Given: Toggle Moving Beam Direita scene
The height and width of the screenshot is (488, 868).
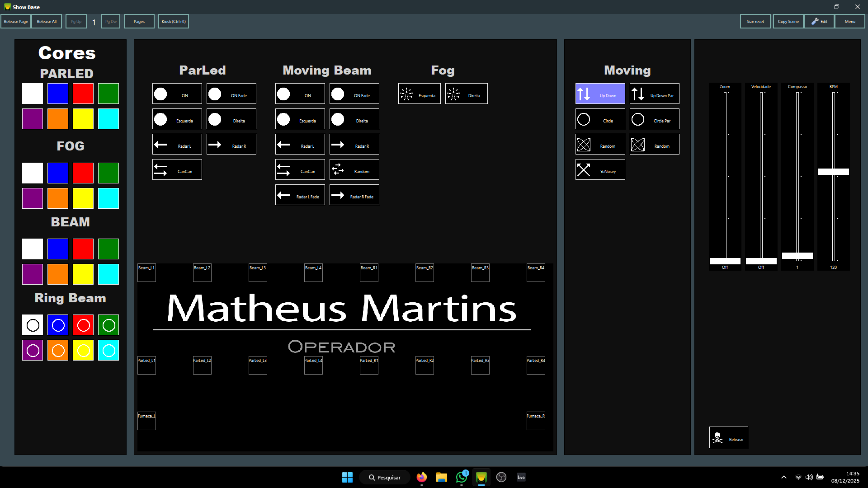Looking at the screenshot, I should tap(354, 119).
